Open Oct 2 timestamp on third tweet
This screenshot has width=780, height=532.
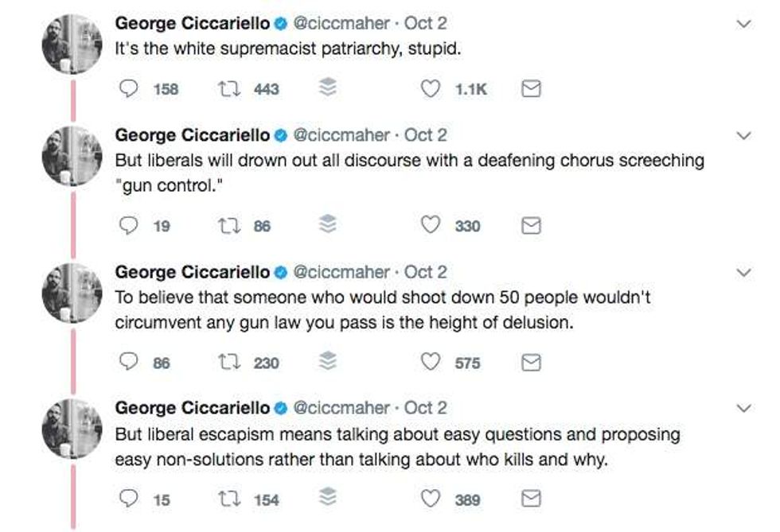coord(425,272)
